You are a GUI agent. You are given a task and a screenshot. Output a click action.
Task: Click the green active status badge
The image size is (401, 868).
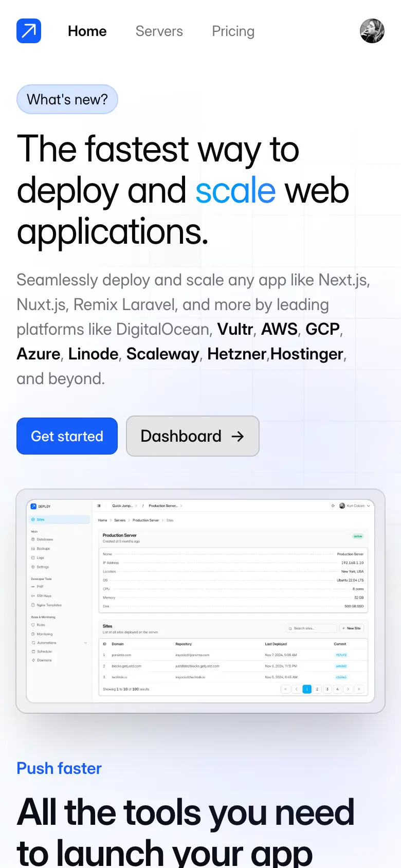pos(358,536)
